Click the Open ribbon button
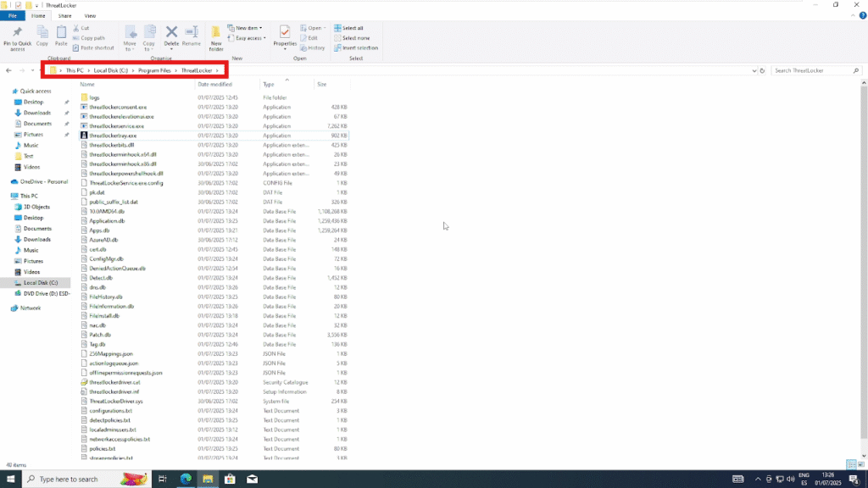868x488 pixels. click(x=313, y=28)
